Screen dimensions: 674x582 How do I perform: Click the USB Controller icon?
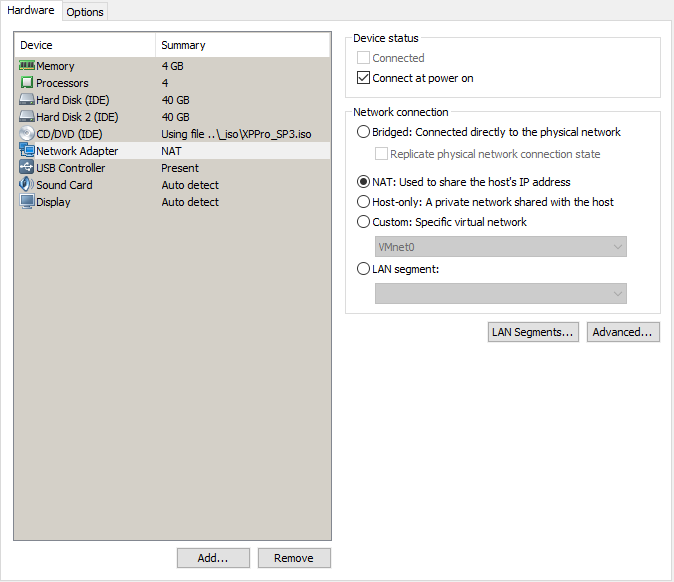tap(27, 167)
